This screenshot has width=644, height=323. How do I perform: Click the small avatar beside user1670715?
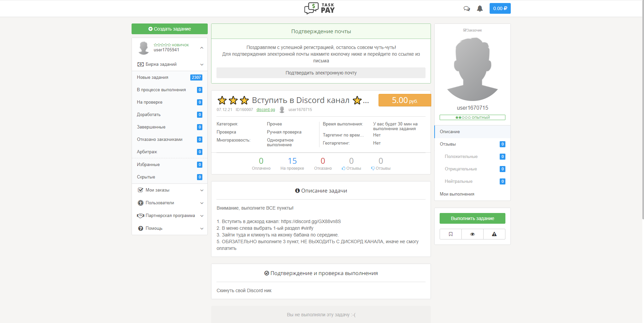coord(282,110)
